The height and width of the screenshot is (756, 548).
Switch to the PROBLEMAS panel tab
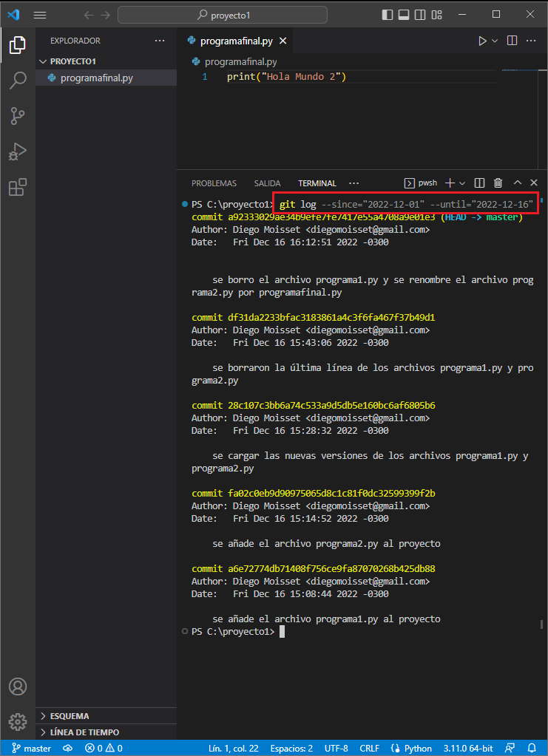point(214,183)
